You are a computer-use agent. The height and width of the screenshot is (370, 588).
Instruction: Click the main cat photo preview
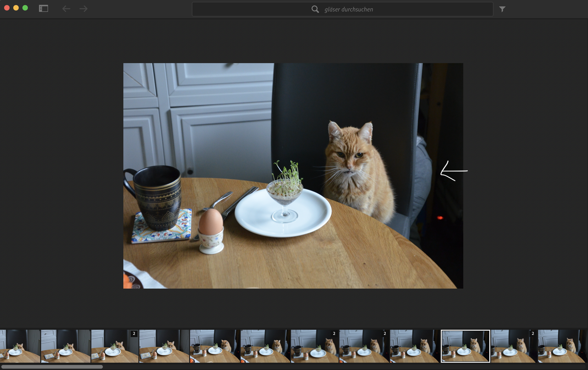coord(293,176)
